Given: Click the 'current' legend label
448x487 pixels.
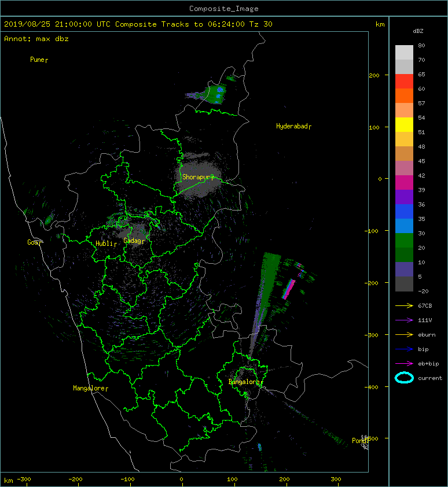Looking at the screenshot, I should [x=430, y=378].
